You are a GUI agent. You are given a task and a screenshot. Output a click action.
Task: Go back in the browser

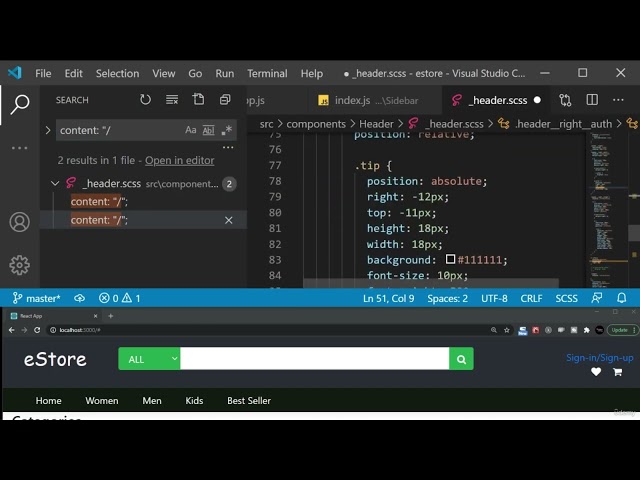point(11,330)
